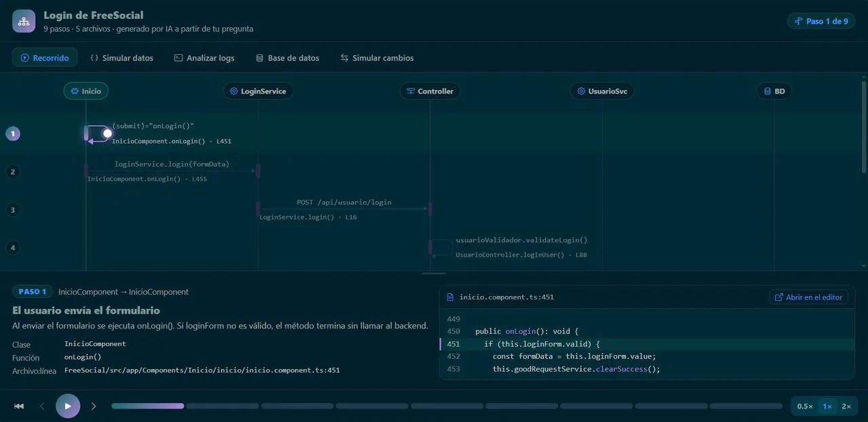Set playback speed to 2×
Viewport: 868px width, 422px height.
pos(846,406)
